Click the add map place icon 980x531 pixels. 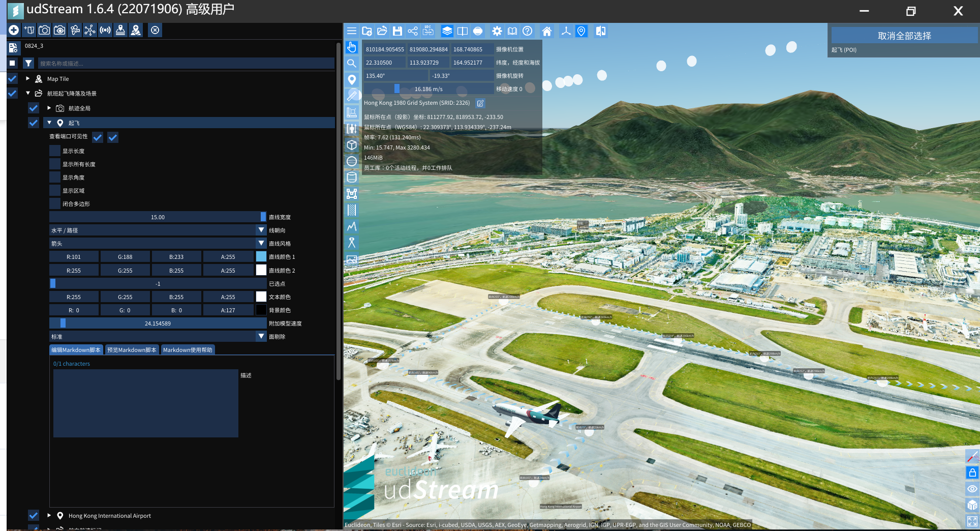[136, 30]
